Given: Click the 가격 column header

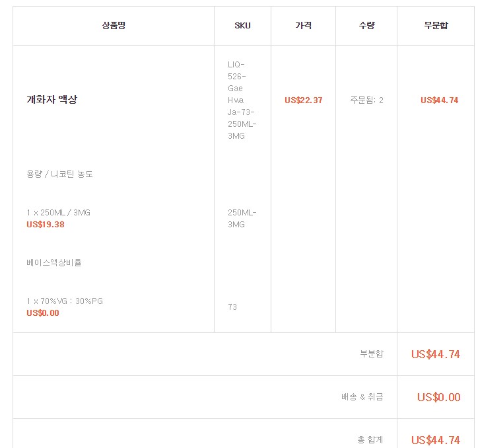Looking at the screenshot, I should [x=303, y=26].
